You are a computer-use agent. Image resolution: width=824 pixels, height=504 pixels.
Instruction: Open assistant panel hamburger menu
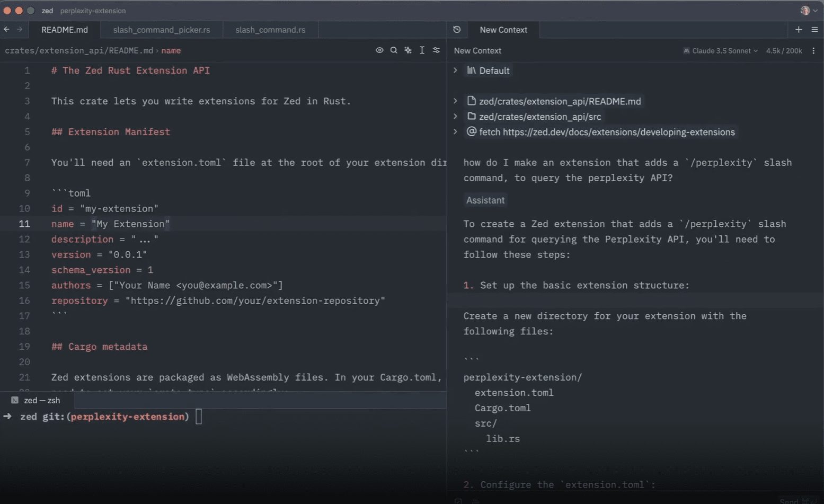pyautogui.click(x=814, y=30)
